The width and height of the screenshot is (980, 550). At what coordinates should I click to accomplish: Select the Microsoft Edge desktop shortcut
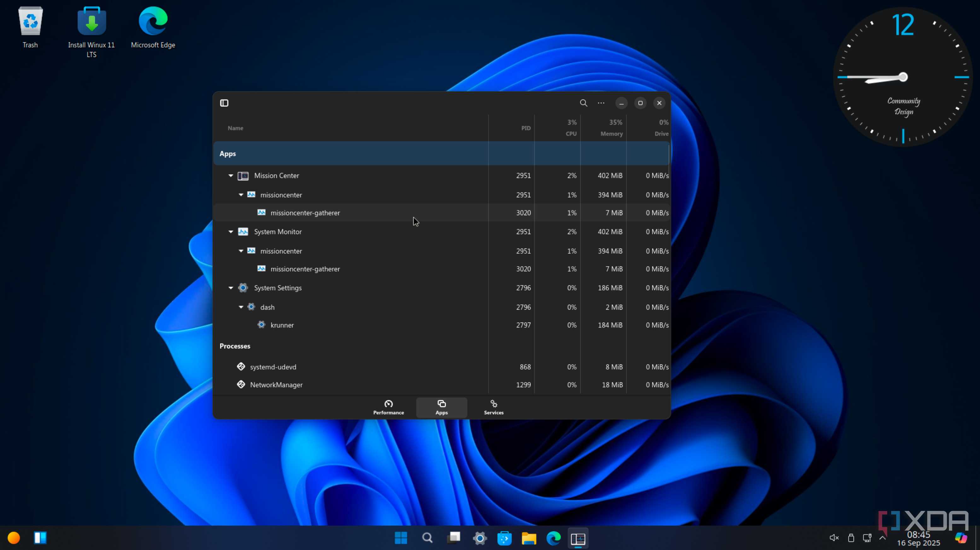[x=153, y=27]
